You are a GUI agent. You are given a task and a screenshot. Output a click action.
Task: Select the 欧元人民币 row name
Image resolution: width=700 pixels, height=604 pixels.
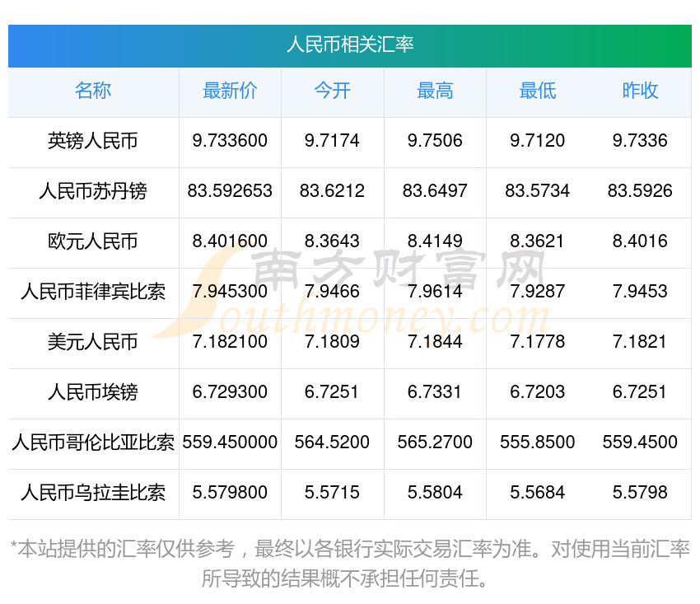(x=93, y=241)
